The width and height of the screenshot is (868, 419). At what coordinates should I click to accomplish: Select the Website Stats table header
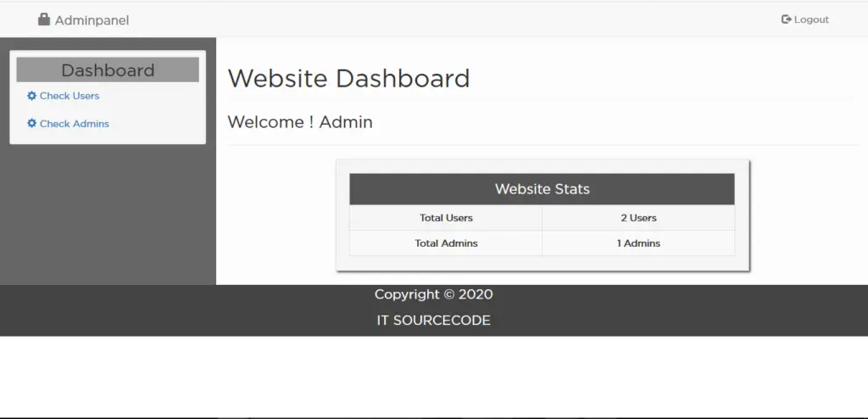pyautogui.click(x=542, y=189)
